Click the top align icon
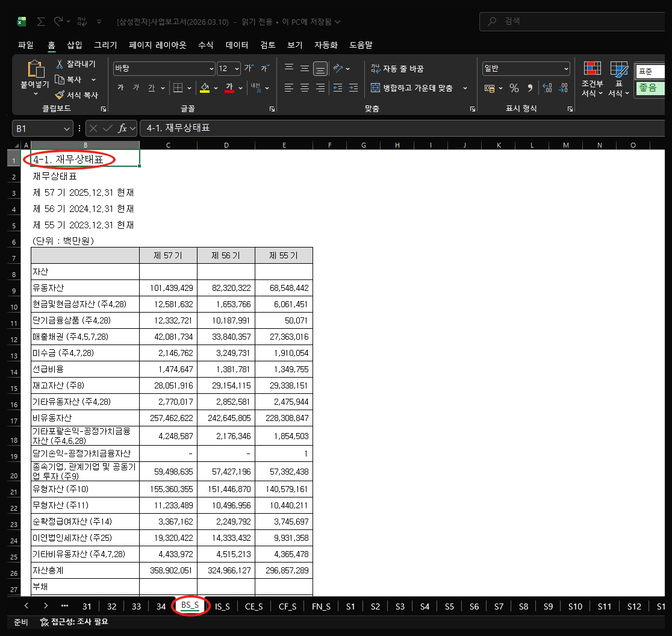This screenshot has width=672, height=636. (289, 68)
